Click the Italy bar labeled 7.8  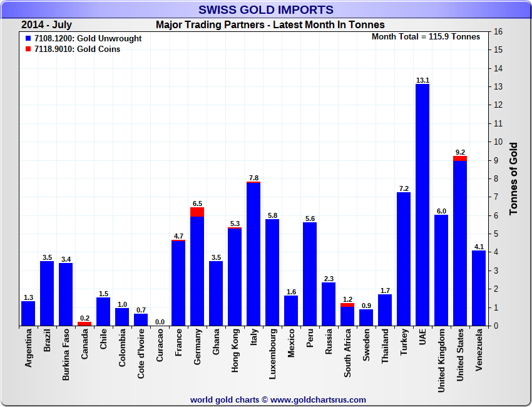[253, 254]
